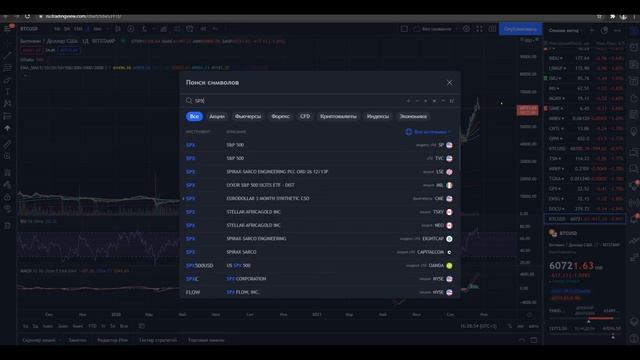Start bar replay mode

[x=203, y=29]
